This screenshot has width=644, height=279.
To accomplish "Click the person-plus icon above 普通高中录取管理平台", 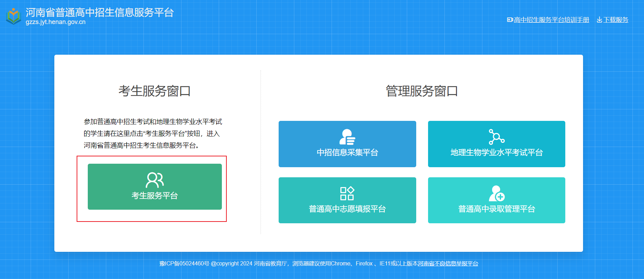I will [496, 193].
